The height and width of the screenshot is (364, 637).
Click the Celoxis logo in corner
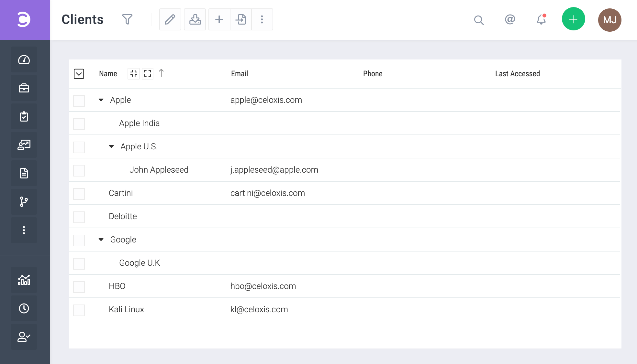pyautogui.click(x=24, y=19)
